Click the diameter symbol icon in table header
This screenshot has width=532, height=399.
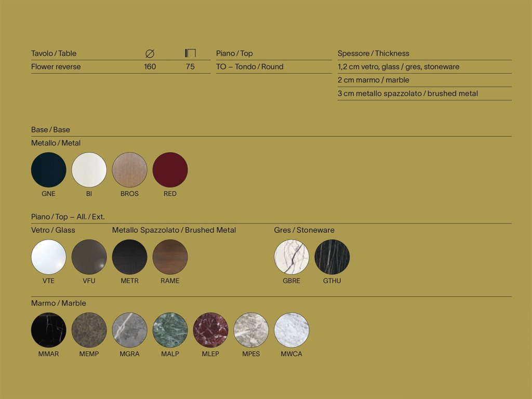tap(150, 54)
